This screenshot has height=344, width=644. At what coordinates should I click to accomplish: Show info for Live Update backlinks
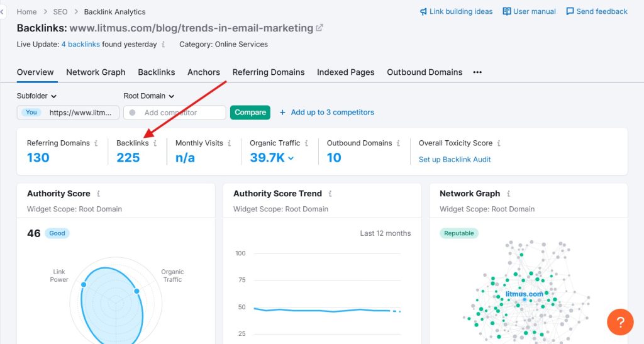(163, 44)
